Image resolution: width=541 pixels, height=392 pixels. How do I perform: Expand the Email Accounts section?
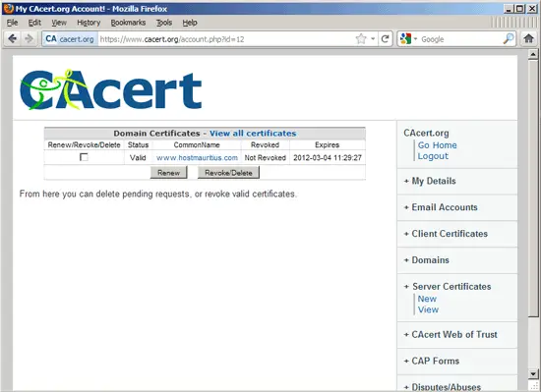(x=441, y=207)
